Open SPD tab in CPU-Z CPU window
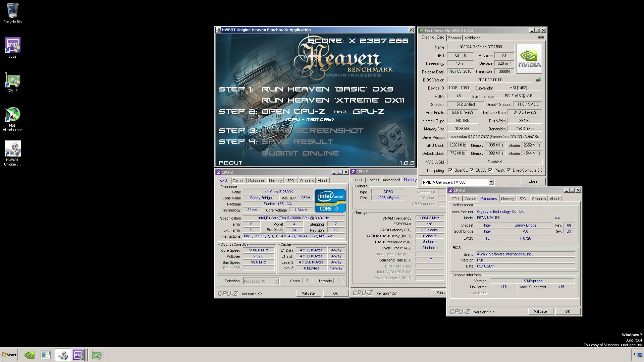 [x=290, y=181]
